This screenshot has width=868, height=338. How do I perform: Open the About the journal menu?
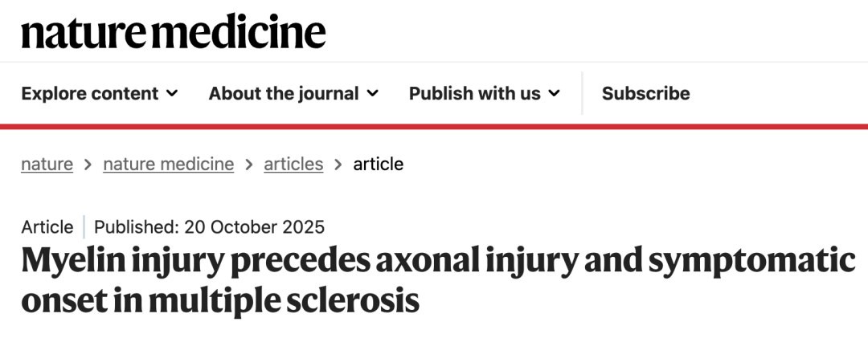coord(283,93)
